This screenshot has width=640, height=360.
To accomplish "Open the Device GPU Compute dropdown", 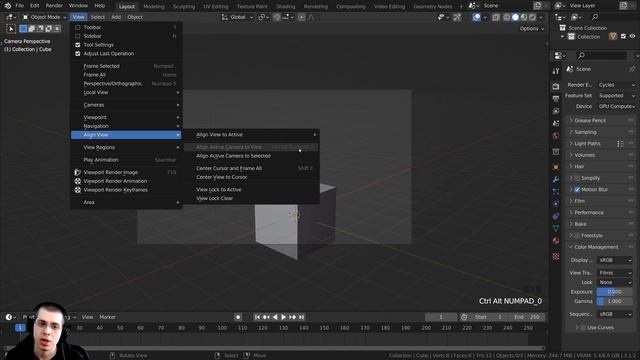I will pyautogui.click(x=616, y=106).
